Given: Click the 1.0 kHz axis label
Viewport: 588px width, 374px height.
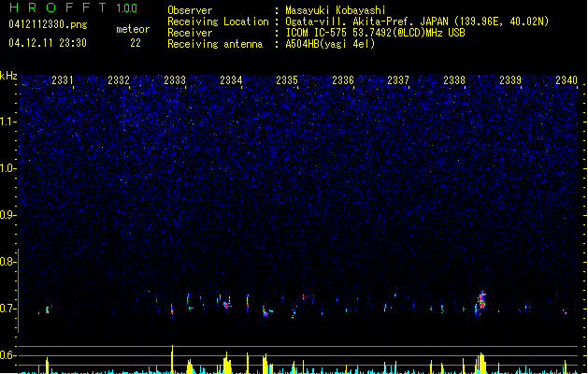Looking at the screenshot, I should click(8, 168).
